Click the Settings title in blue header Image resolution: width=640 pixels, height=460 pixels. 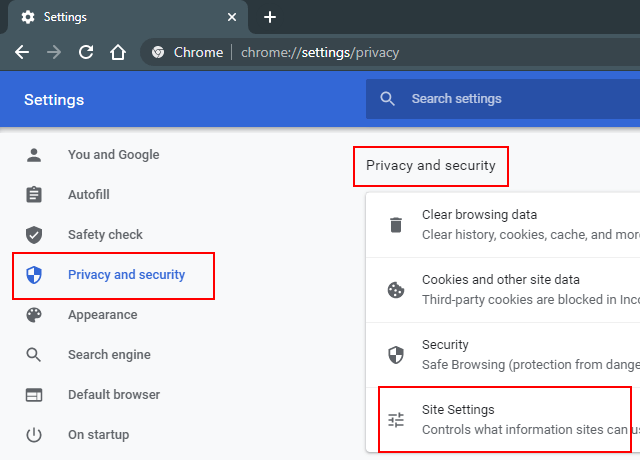click(x=54, y=100)
